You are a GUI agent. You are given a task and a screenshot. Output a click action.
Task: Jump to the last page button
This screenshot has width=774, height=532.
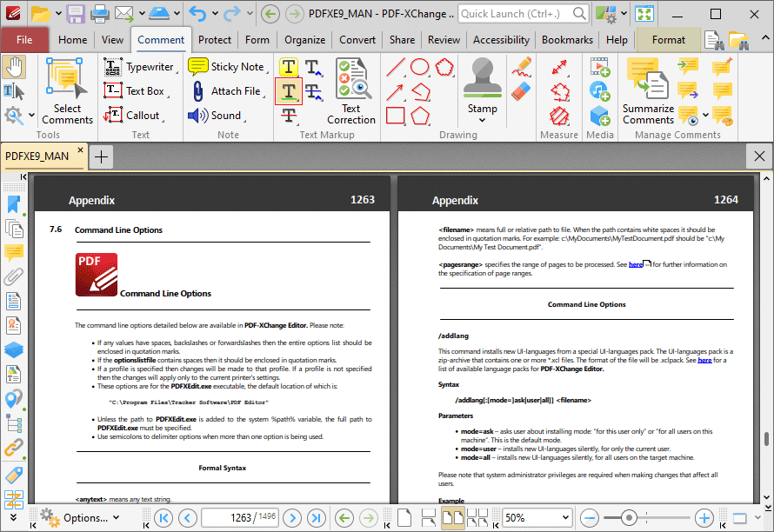click(317, 517)
